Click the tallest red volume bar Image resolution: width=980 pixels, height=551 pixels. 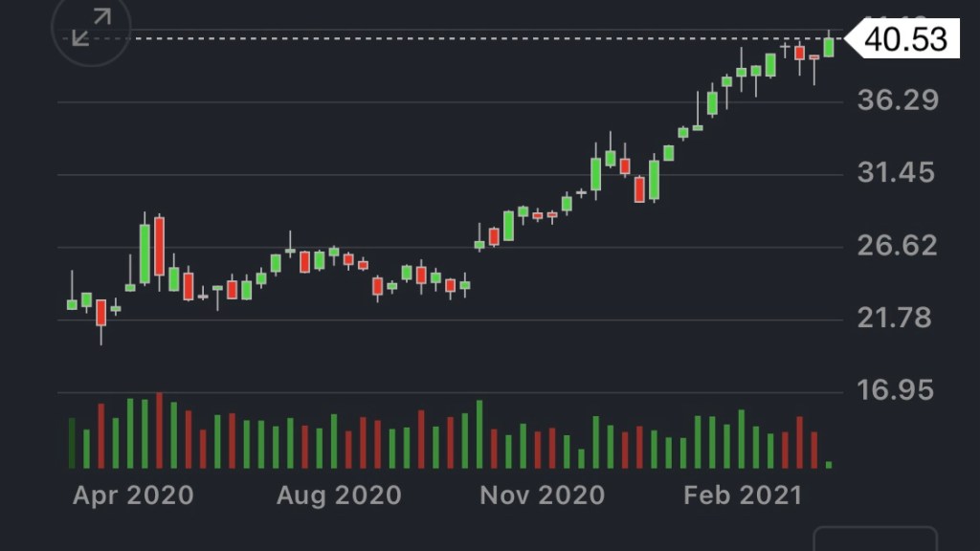pos(159,430)
